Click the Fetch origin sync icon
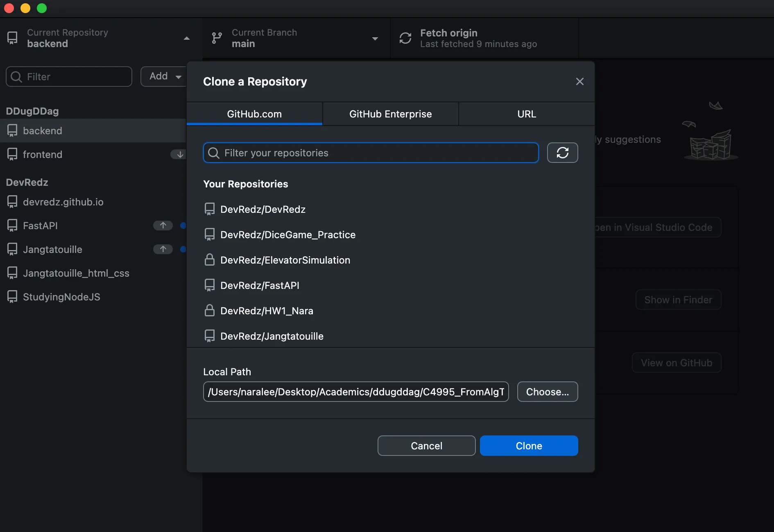774x532 pixels. tap(405, 38)
